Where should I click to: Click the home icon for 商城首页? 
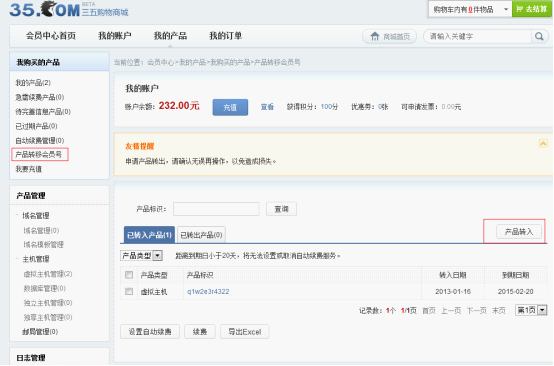click(375, 36)
